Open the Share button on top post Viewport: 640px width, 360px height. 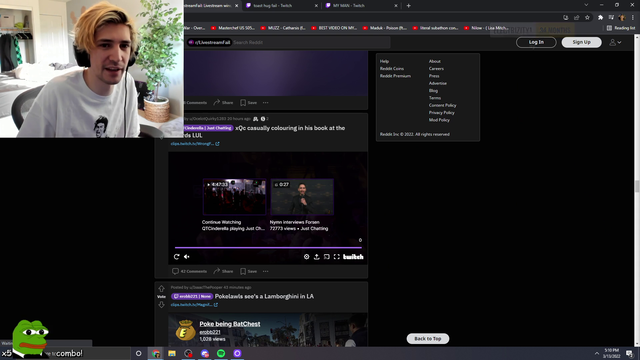[223, 102]
